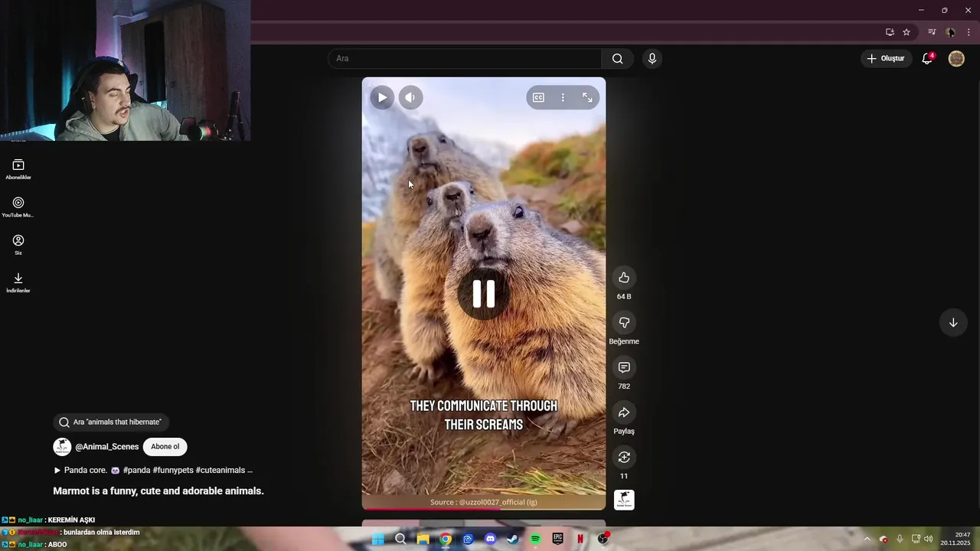Click the #panda hashtag
This screenshot has height=551, width=980.
tap(136, 470)
